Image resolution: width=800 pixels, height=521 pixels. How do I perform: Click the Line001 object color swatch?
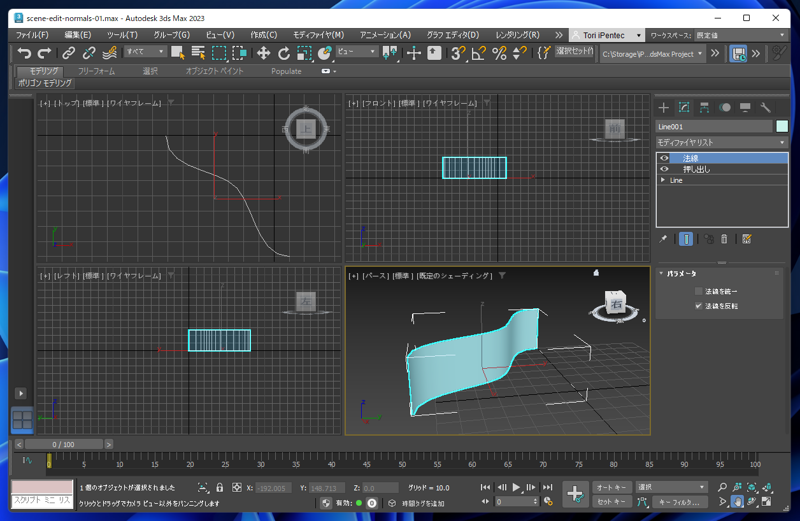coord(782,127)
